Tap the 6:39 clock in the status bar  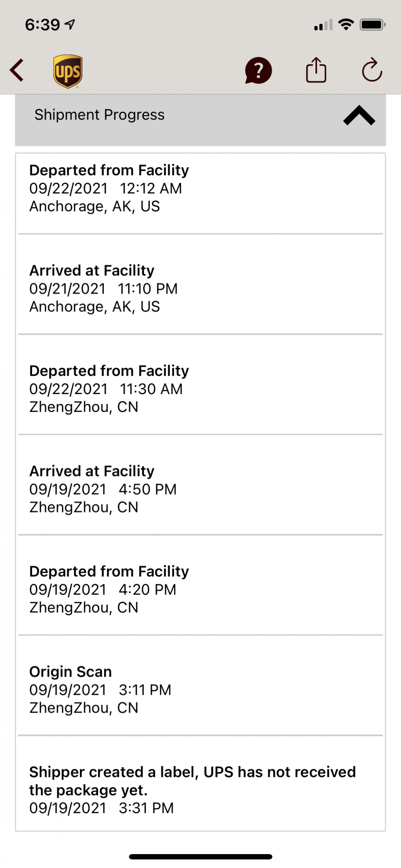point(43,25)
